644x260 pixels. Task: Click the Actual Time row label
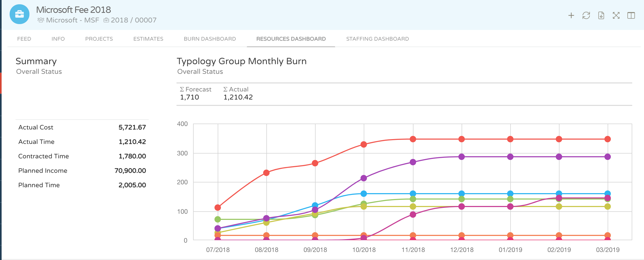pyautogui.click(x=36, y=142)
